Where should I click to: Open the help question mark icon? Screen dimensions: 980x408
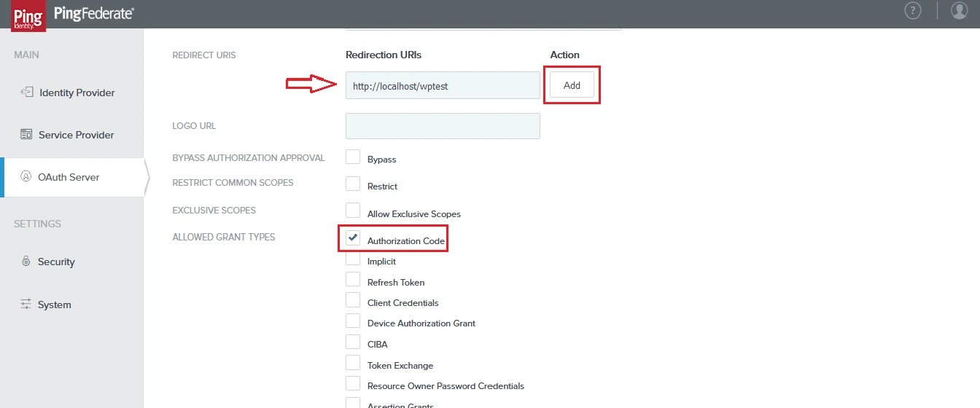point(913,10)
